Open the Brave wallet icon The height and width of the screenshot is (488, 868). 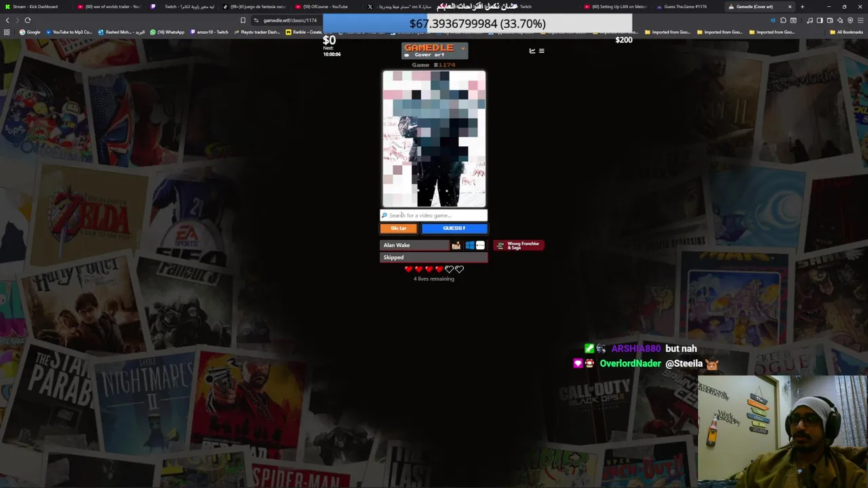[x=830, y=20]
